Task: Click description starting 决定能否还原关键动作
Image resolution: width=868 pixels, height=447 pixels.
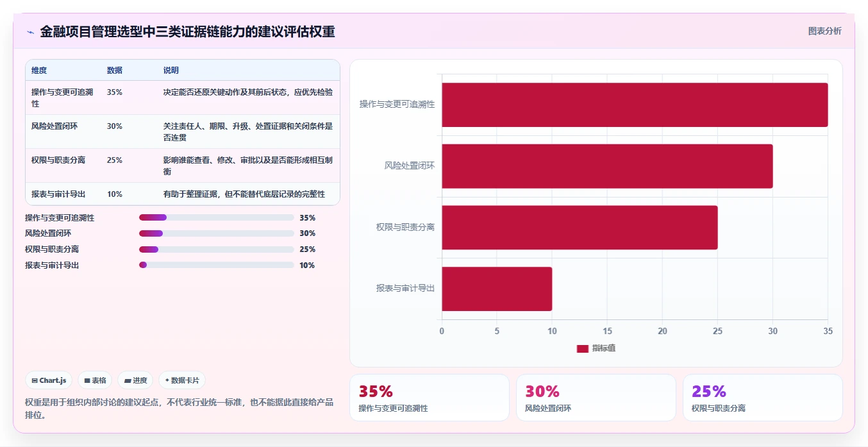Action: [248, 92]
